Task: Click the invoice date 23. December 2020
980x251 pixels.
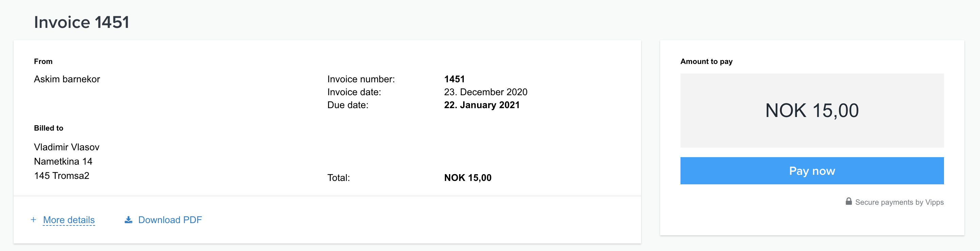Action: [486, 92]
